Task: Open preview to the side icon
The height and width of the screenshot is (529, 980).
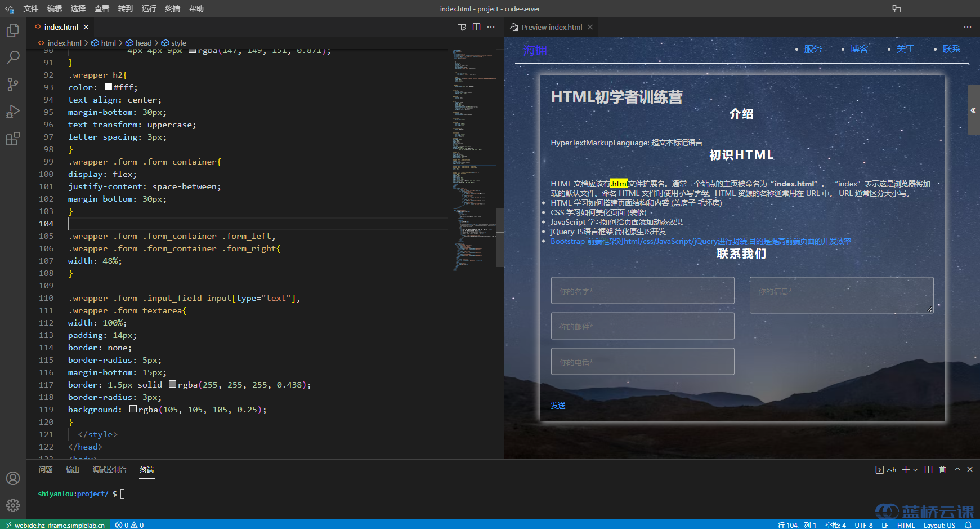Action: coord(462,27)
